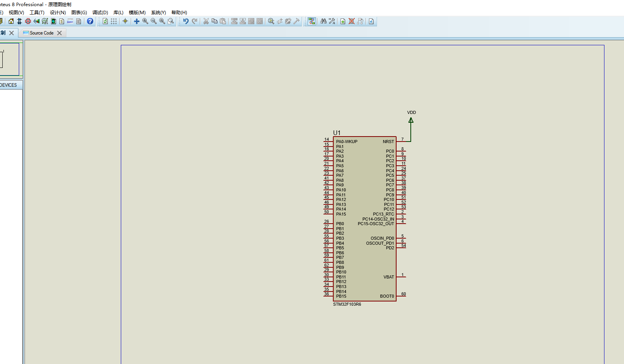Open the 调试(D) debug menu

coord(100,12)
